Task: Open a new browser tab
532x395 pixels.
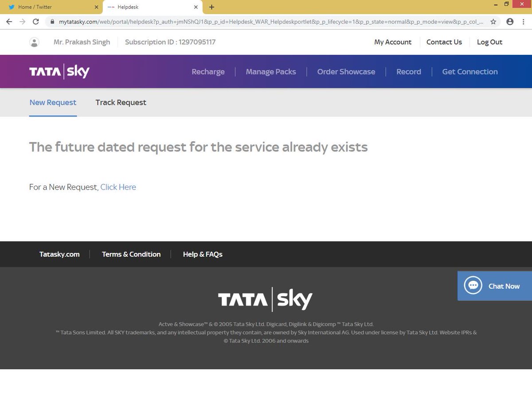Action: 212,7
